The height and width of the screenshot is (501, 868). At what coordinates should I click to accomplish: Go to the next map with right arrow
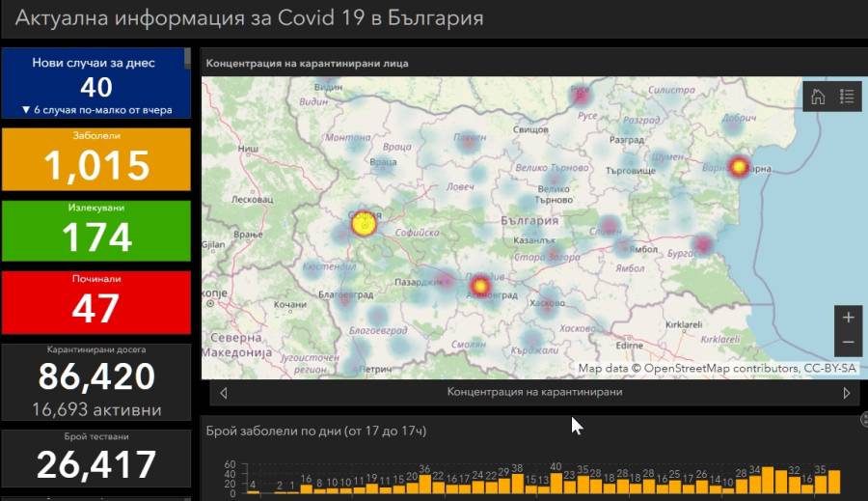(847, 393)
